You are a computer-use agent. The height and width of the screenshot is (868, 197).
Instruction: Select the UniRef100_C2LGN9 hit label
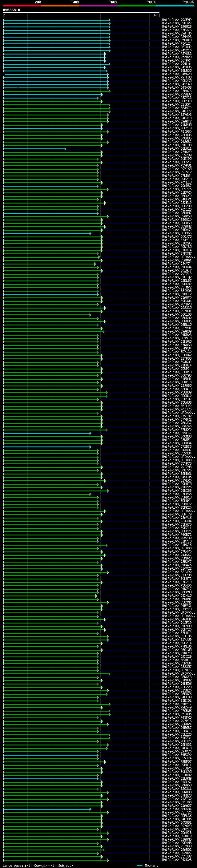click(x=177, y=779)
